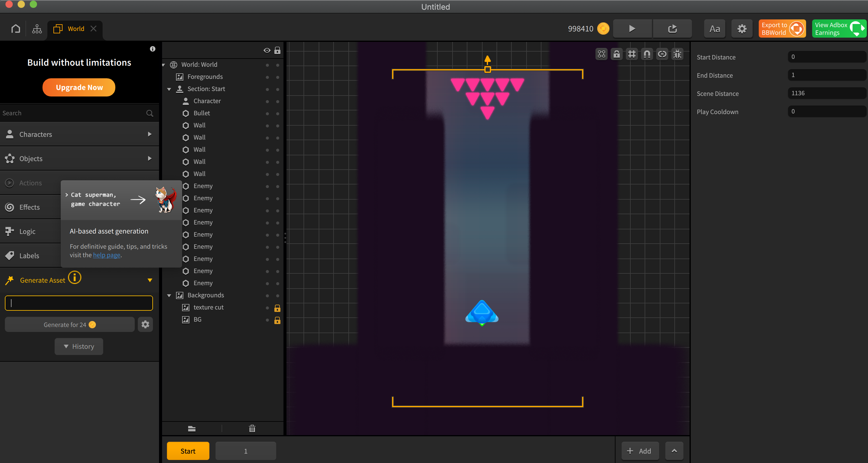
Task: Open the hierarchy map icon
Action: (37, 29)
